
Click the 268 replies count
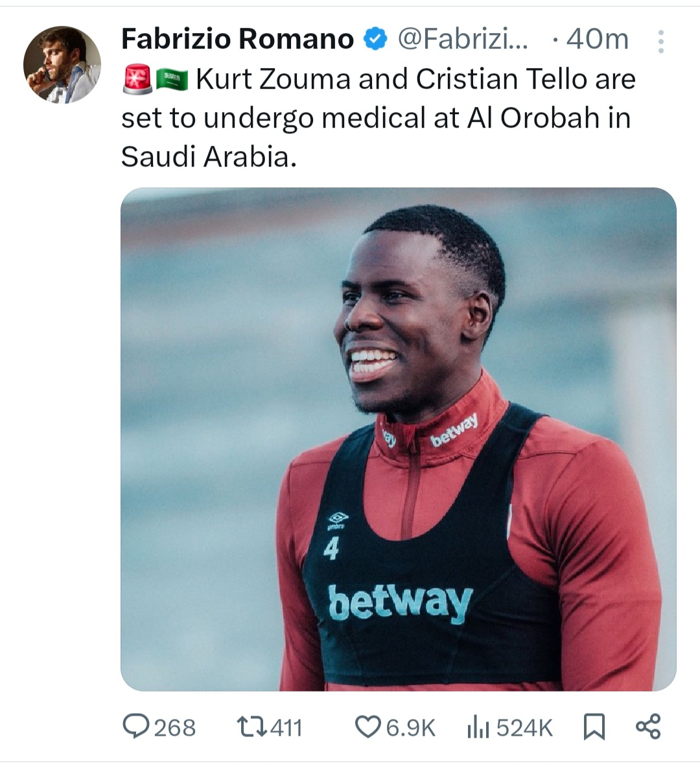(x=175, y=727)
